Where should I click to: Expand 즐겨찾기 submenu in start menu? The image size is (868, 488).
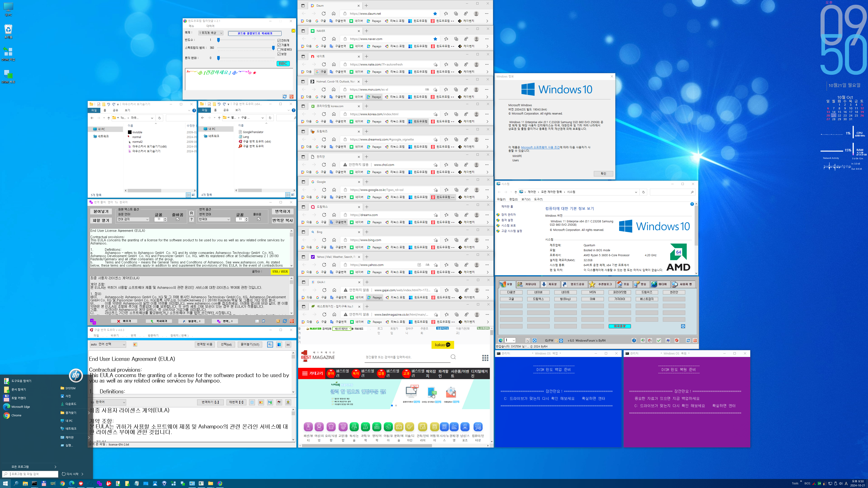pyautogui.click(x=75, y=413)
